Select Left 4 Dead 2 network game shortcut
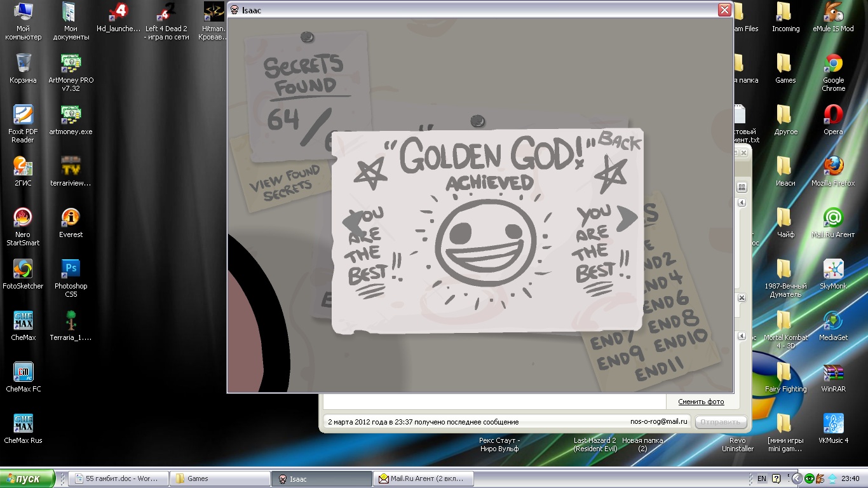 [166, 22]
